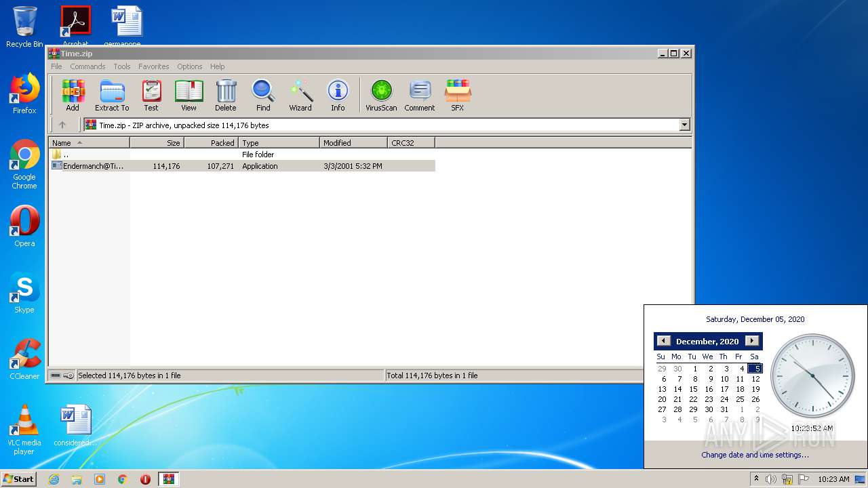This screenshot has width=868, height=488.
Task: Select December 25 in the calendar
Action: (x=740, y=399)
